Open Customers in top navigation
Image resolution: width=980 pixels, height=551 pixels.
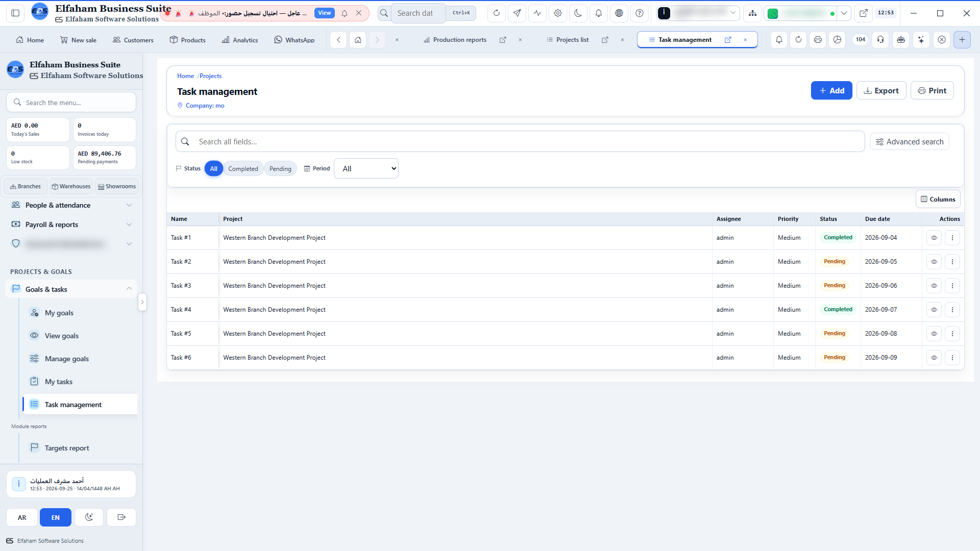click(133, 40)
